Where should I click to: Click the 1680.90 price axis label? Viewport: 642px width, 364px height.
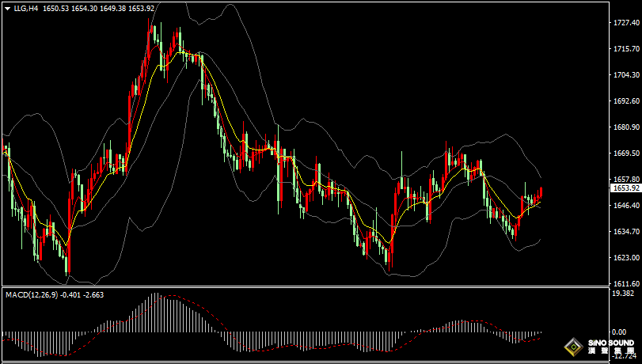[x=626, y=127]
